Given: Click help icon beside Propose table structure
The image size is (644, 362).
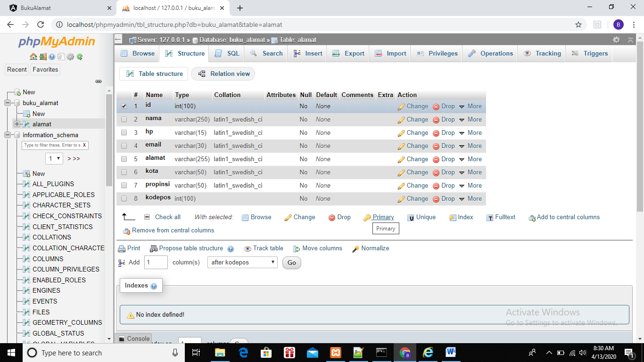Looking at the screenshot, I should point(231,249).
